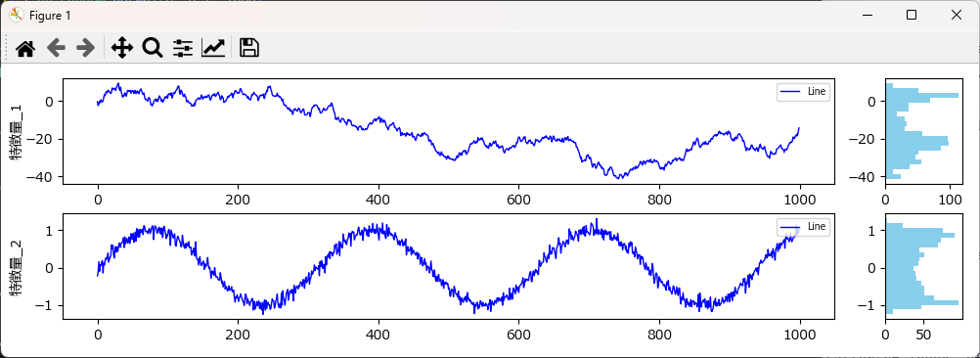
Task: Click the 200 tick label under the sine plot
Action: pyautogui.click(x=238, y=336)
